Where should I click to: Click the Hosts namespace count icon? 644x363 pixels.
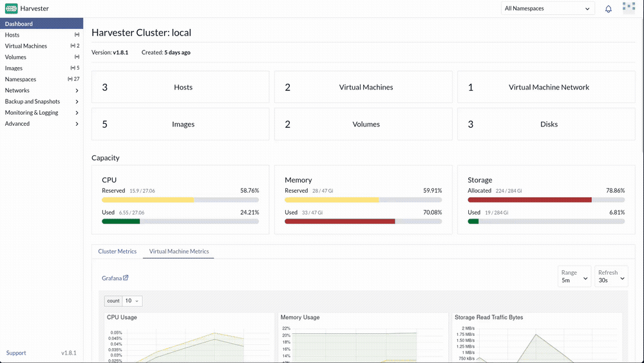click(77, 35)
